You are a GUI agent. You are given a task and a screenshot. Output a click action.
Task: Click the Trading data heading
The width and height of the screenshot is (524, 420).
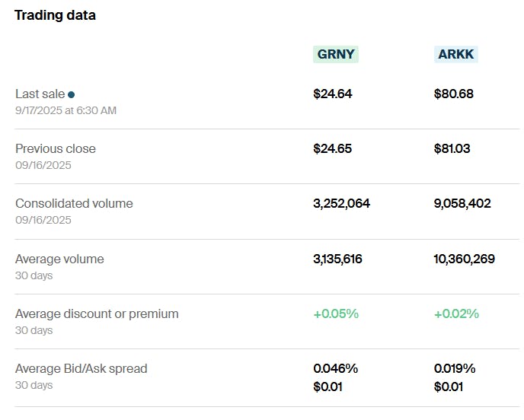click(55, 15)
